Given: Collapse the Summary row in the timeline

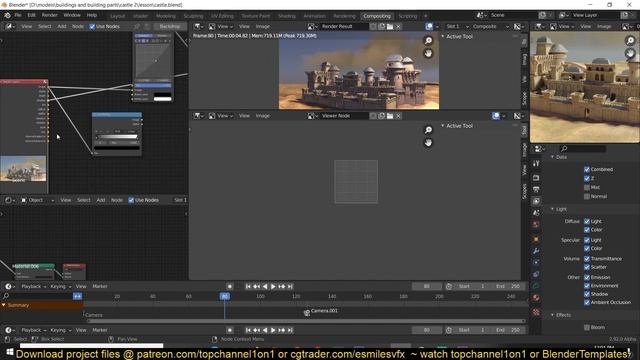Looking at the screenshot, I should (x=4, y=305).
